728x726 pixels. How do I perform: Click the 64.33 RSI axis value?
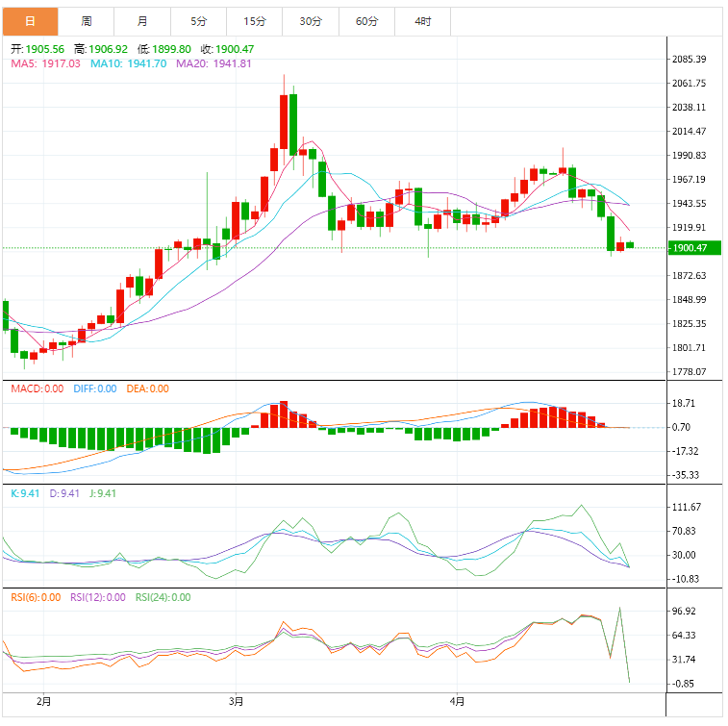tap(684, 636)
